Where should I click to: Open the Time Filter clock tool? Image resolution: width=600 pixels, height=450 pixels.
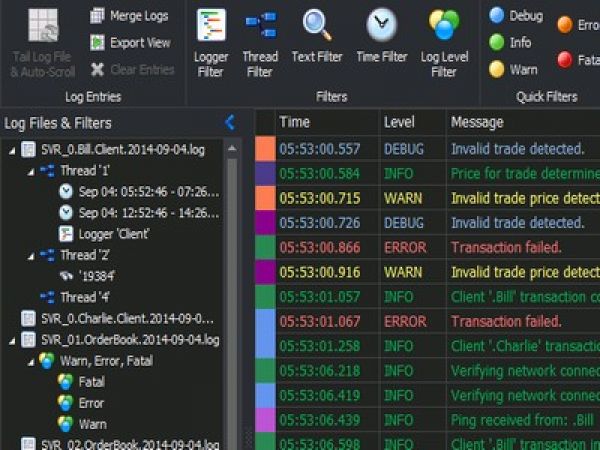tap(382, 36)
